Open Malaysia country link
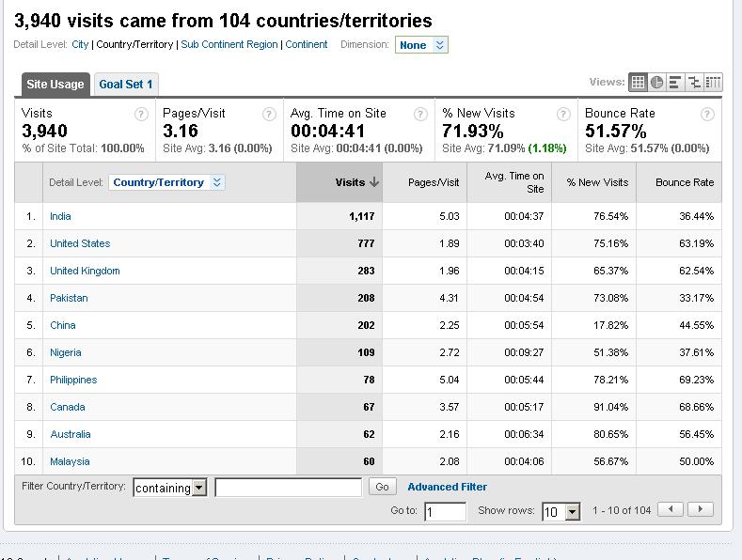This screenshot has width=742, height=560. (x=70, y=461)
